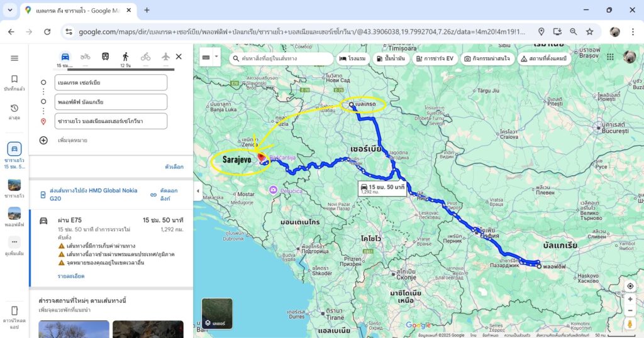644x338 pixels.
Task: Select the walking travel mode
Action: coord(125,57)
